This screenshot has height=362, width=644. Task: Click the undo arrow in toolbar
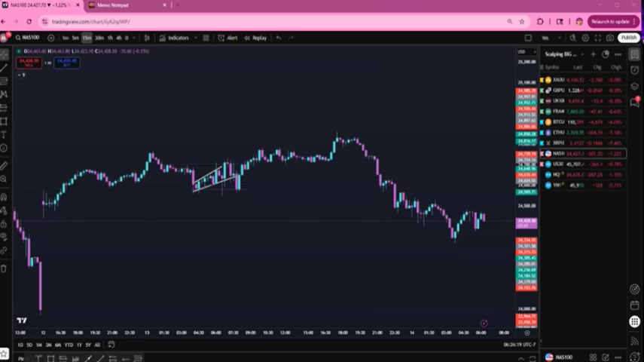[x=279, y=38]
